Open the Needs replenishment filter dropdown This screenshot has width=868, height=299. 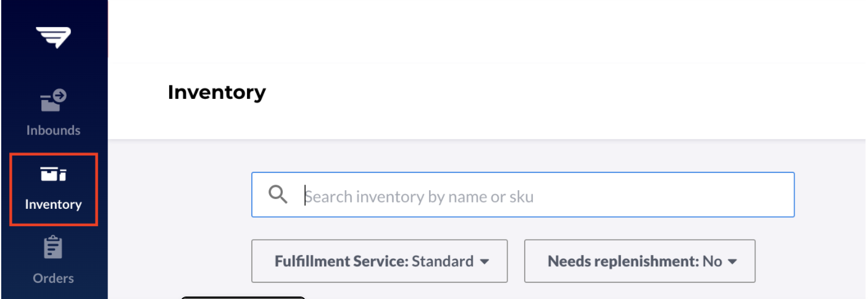pyautogui.click(x=640, y=261)
